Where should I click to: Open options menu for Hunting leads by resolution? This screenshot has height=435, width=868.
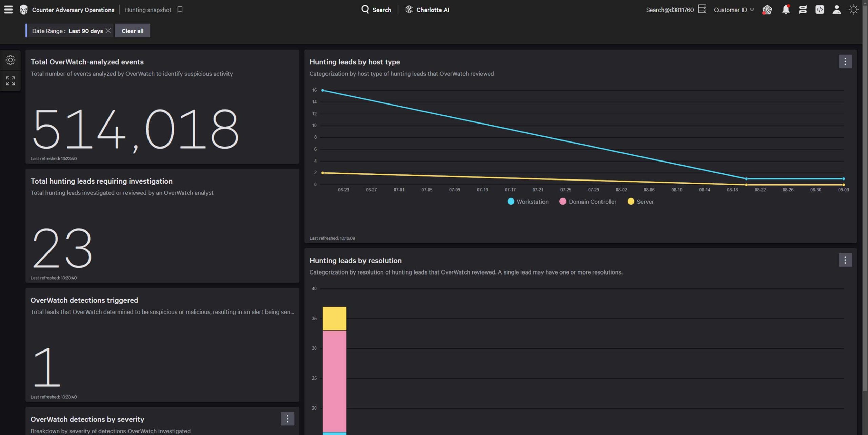845,260
